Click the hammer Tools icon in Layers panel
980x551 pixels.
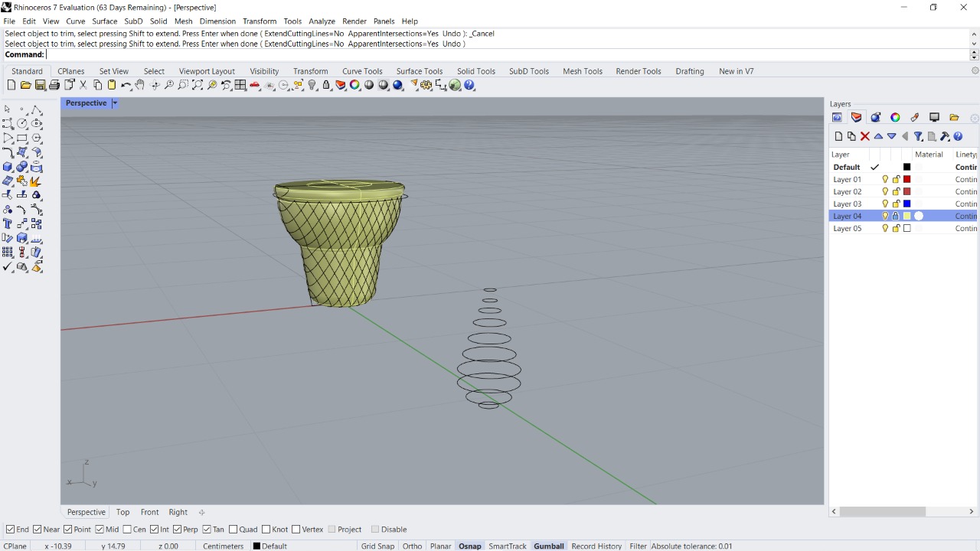[x=945, y=136]
